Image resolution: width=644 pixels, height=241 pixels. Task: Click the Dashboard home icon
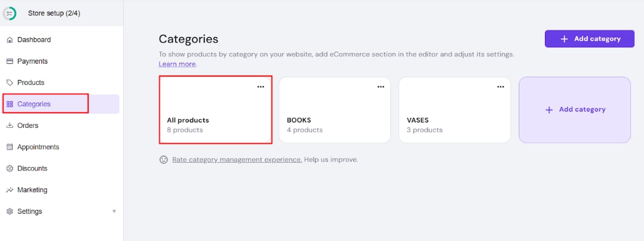pyautogui.click(x=9, y=40)
